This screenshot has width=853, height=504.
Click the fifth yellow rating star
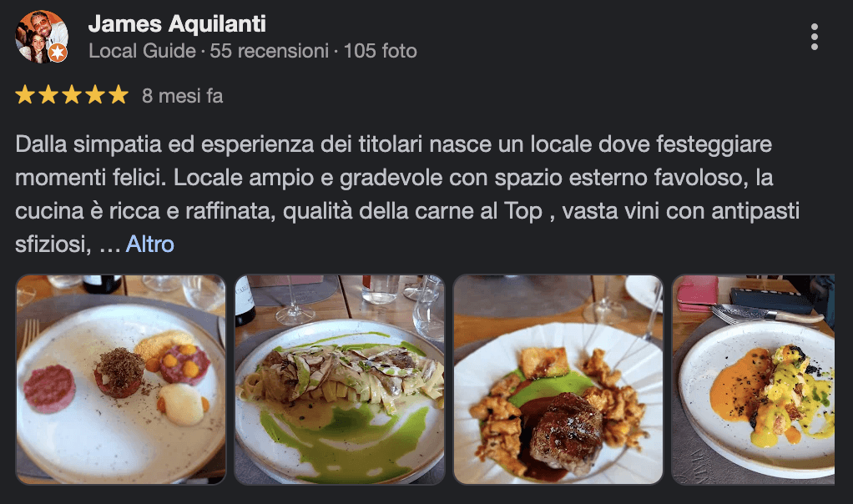[118, 95]
